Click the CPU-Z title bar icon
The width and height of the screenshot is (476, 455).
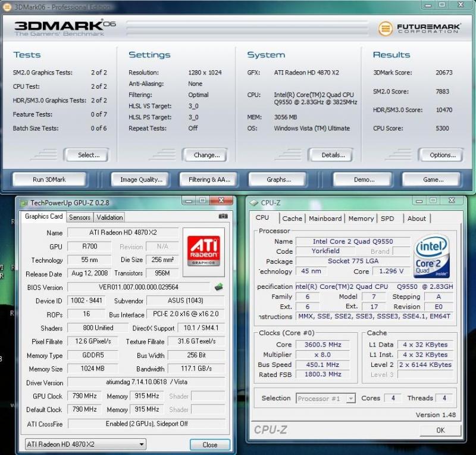pos(253,202)
